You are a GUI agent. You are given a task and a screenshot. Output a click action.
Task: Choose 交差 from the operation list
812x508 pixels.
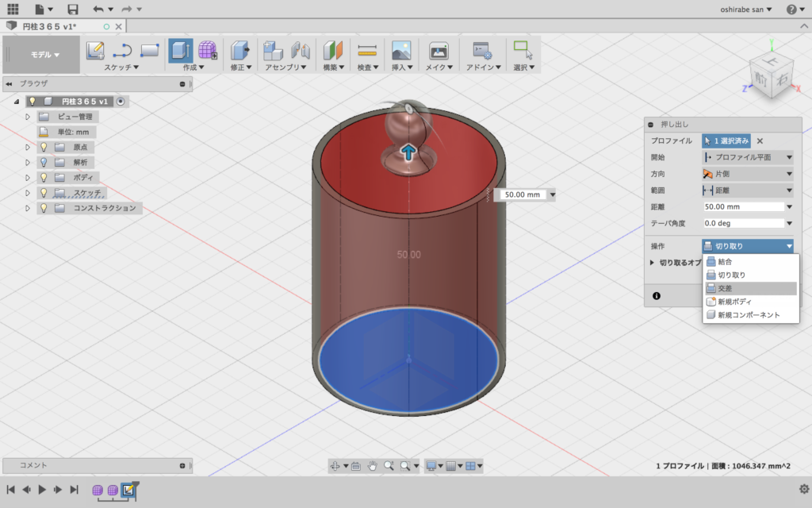pos(750,288)
